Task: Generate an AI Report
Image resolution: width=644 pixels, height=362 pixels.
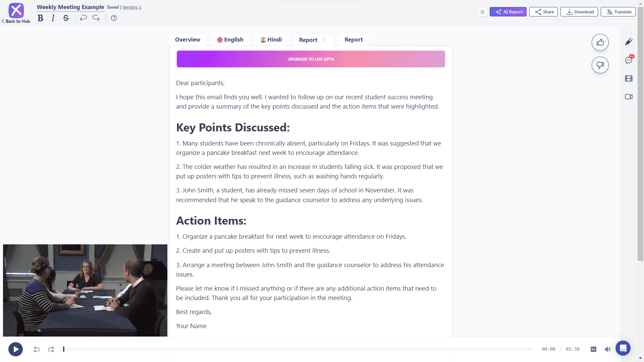Action: click(508, 11)
